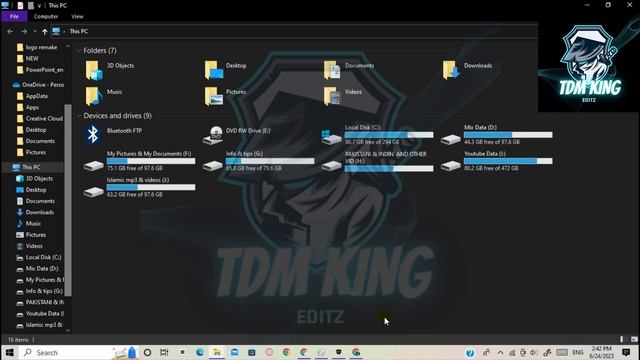Select the DVD RW Drive (E:)

tap(237, 135)
